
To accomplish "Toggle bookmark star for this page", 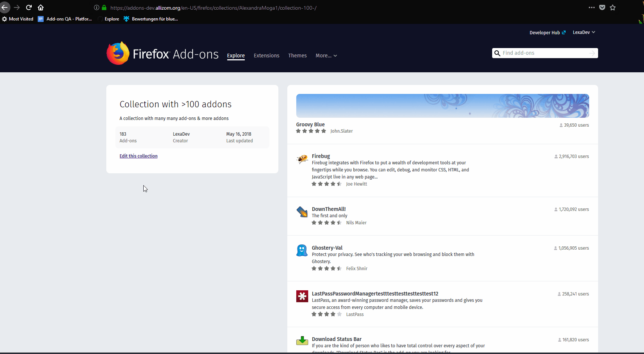I will (x=613, y=7).
